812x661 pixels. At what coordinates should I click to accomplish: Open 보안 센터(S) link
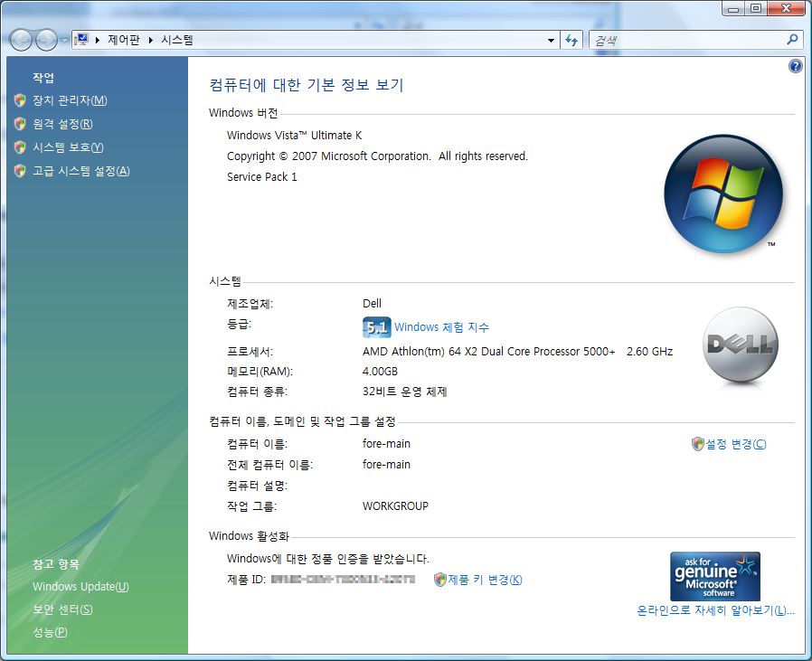pos(62,609)
